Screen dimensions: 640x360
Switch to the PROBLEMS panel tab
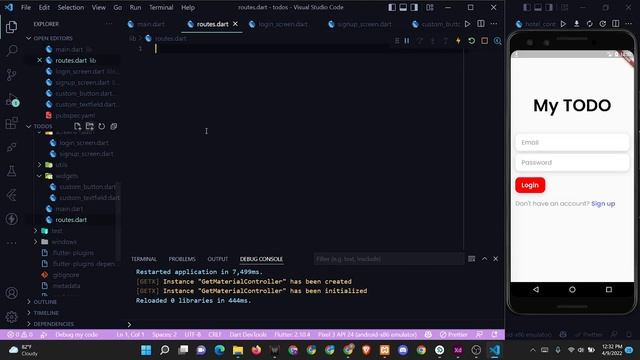(182, 259)
